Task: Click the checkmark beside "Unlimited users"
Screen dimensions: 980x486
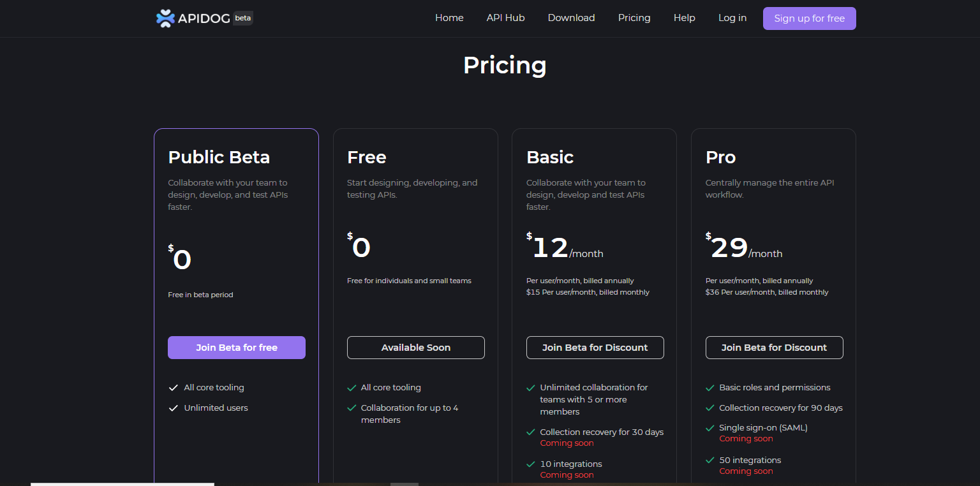Action: click(x=173, y=408)
